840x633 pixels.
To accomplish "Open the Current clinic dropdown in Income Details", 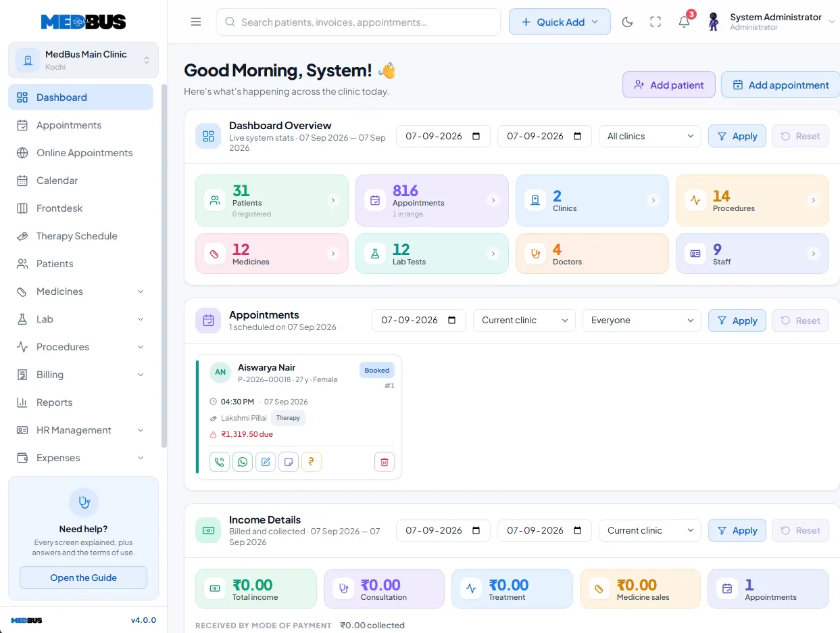I will pyautogui.click(x=649, y=530).
